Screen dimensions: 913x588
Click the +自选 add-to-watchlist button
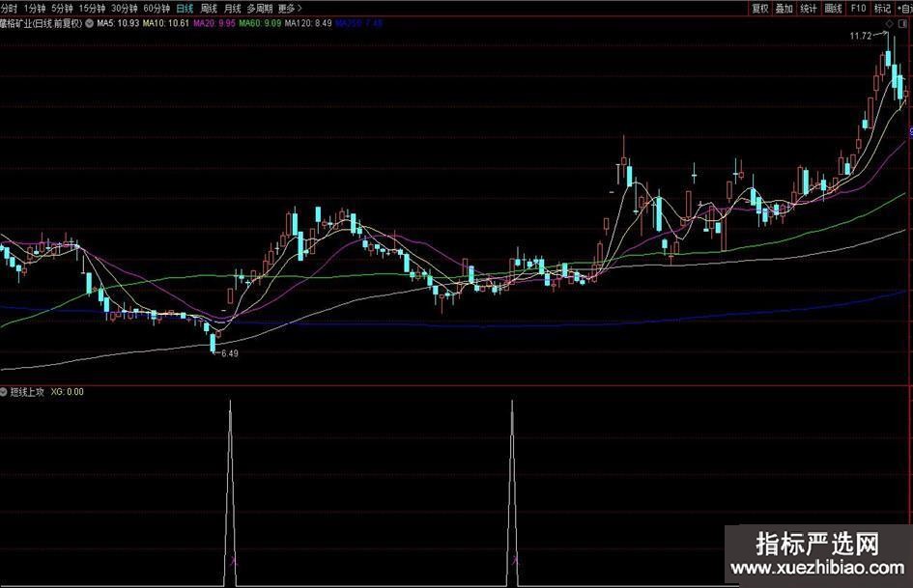click(904, 8)
